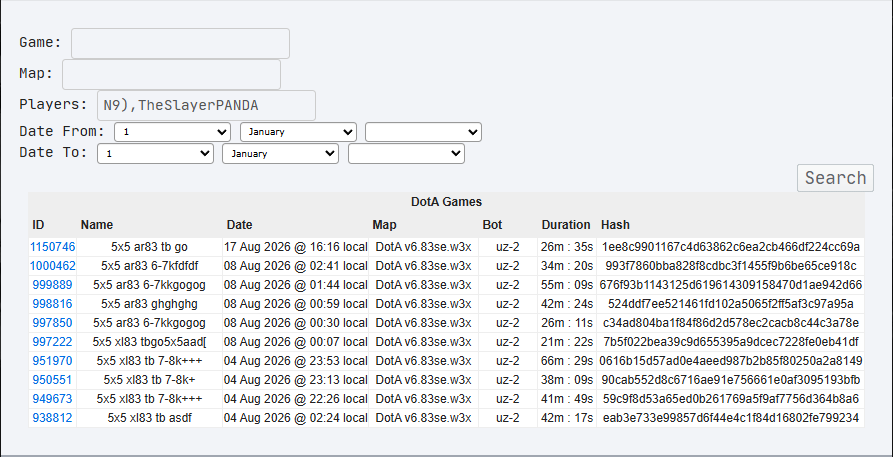
Task: Click duration '55m : 09s'
Action: tap(567, 285)
